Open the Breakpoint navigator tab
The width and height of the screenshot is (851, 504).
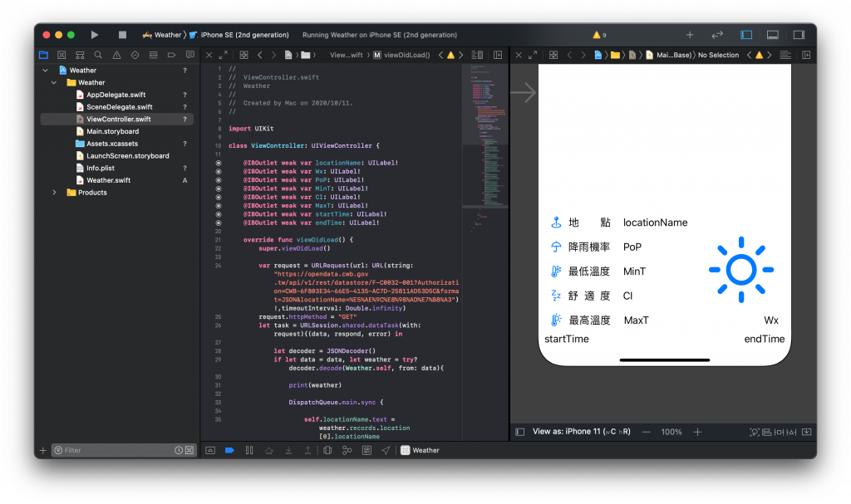(171, 55)
